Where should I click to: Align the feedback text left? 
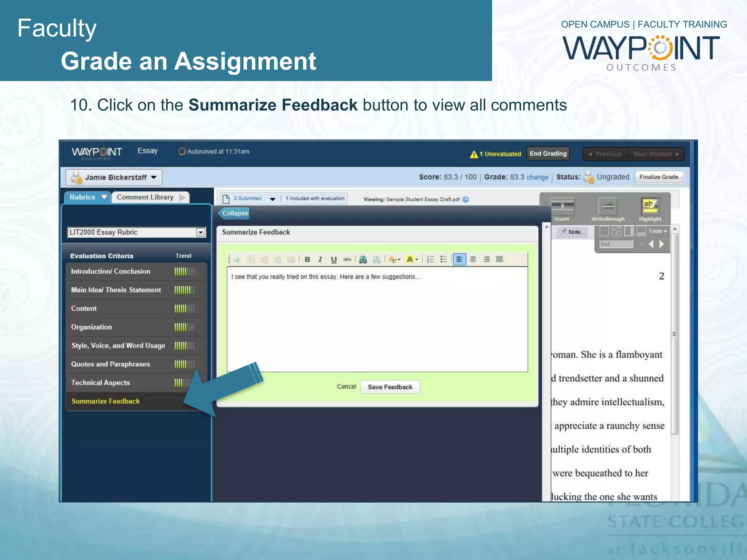(x=460, y=259)
